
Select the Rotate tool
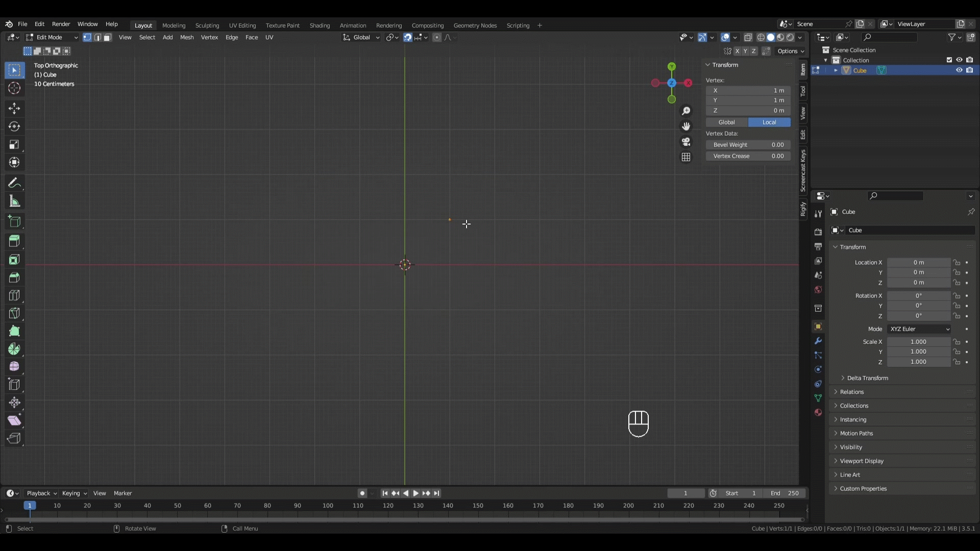(x=14, y=126)
